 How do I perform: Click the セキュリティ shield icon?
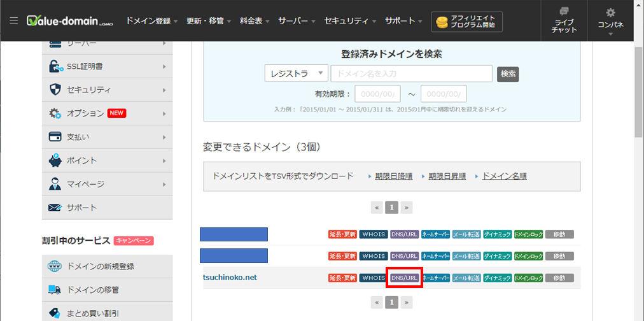(x=55, y=90)
